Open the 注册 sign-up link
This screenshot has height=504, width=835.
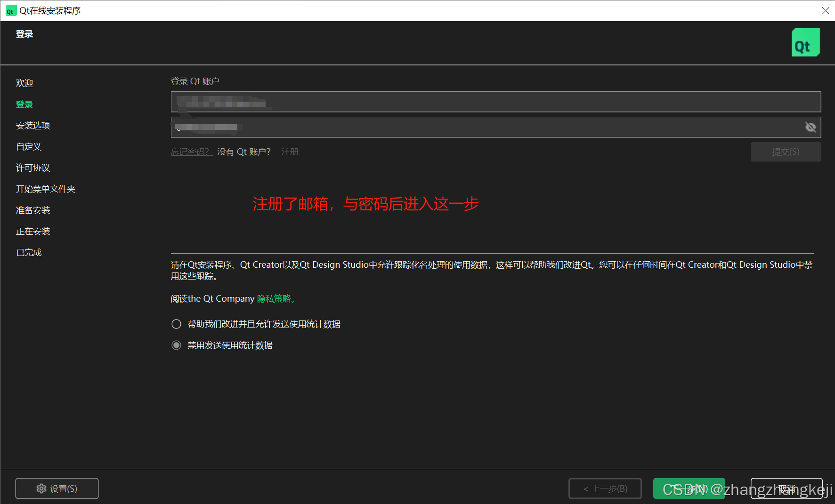290,152
